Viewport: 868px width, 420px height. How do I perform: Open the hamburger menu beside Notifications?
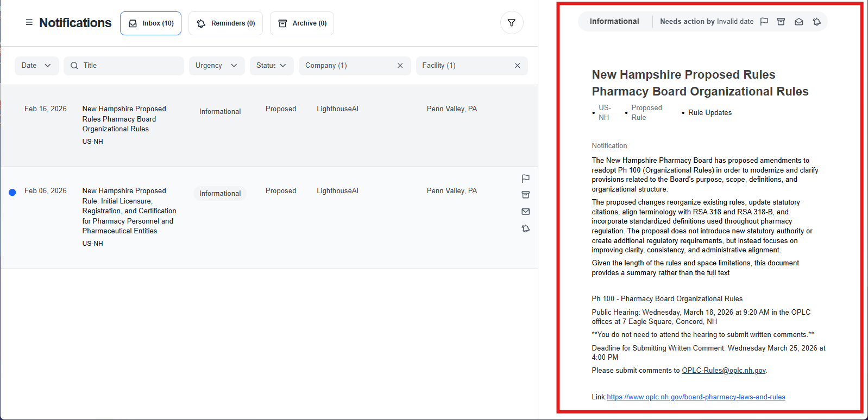coord(29,23)
